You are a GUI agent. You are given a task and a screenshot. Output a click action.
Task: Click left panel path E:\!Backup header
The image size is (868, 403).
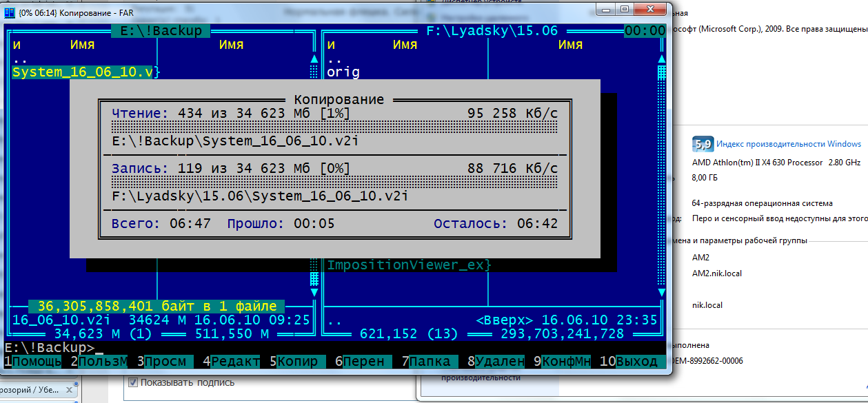point(161,30)
